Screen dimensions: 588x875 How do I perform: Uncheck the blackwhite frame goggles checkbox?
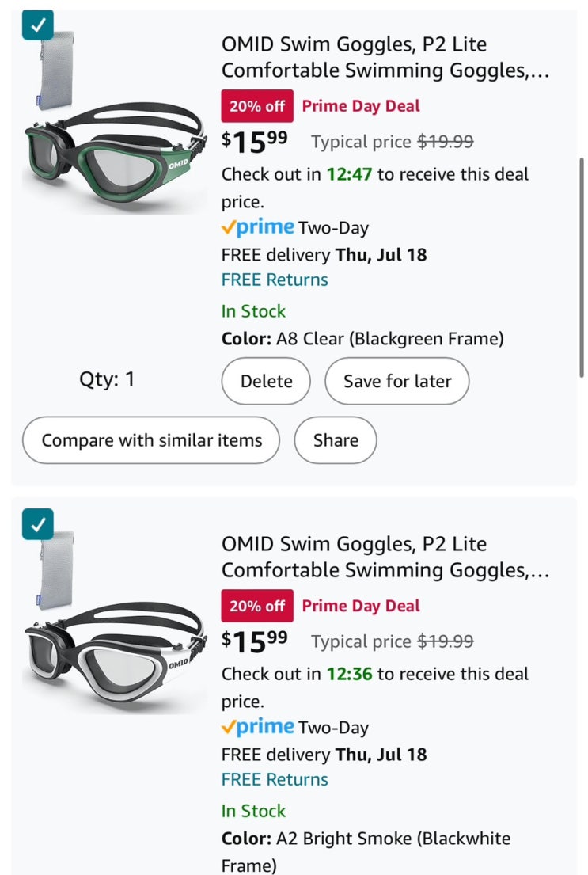(38, 523)
